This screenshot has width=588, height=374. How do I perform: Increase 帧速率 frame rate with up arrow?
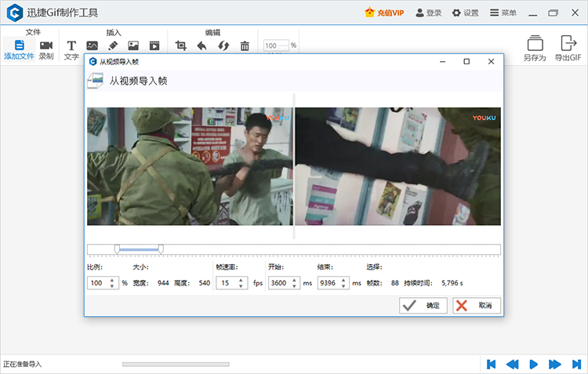[241, 280]
